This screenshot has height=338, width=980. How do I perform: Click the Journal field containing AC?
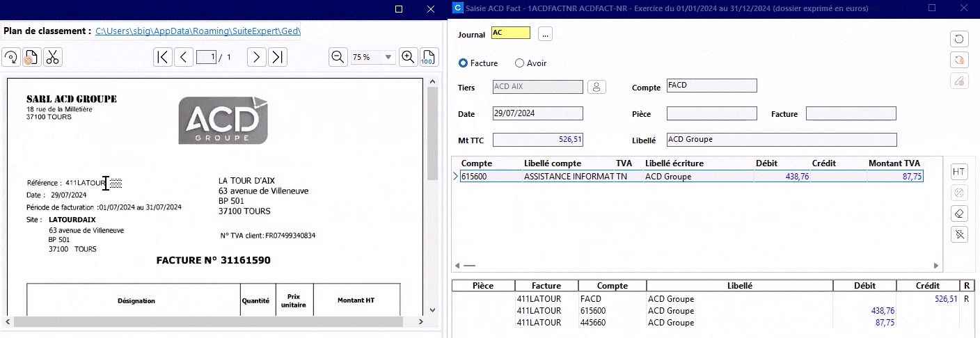[511, 33]
